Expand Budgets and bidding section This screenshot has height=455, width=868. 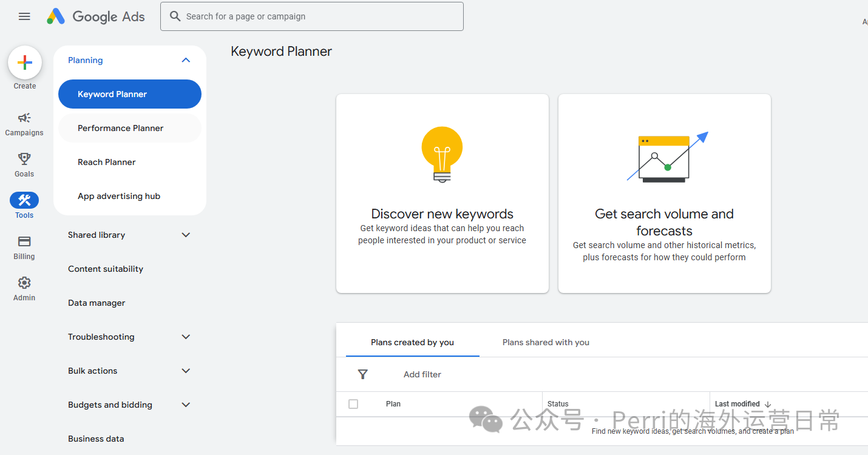tap(130, 405)
